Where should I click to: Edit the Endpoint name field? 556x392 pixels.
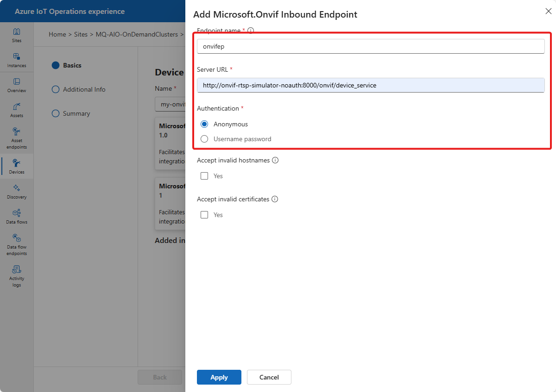371,46
